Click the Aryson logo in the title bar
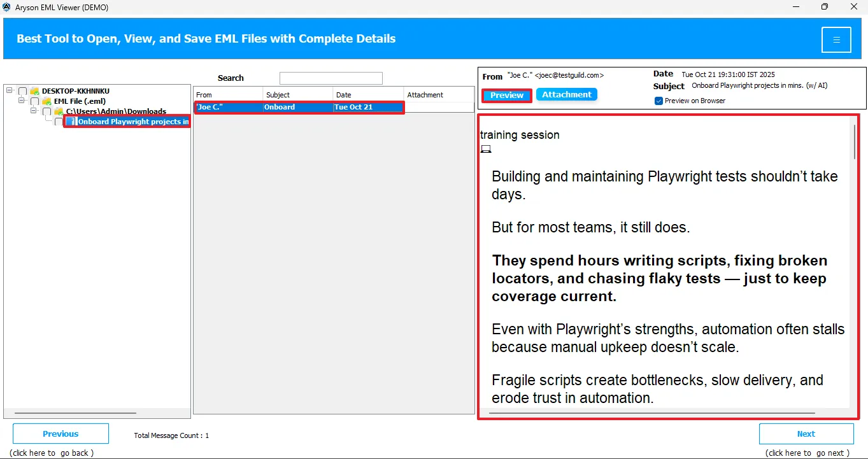 pyautogui.click(x=7, y=7)
